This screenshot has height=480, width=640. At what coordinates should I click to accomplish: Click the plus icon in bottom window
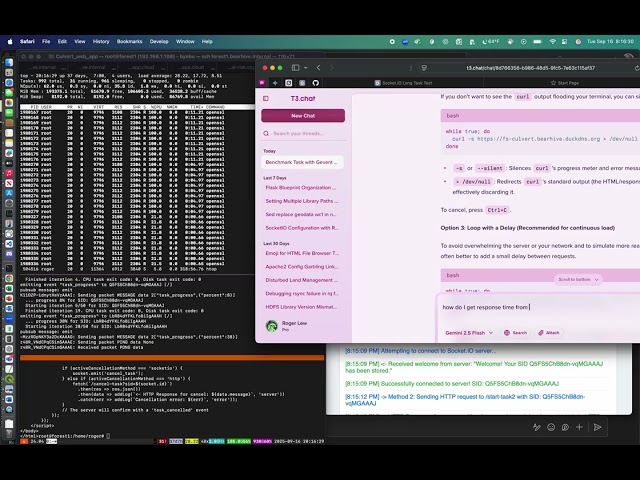coord(579,427)
